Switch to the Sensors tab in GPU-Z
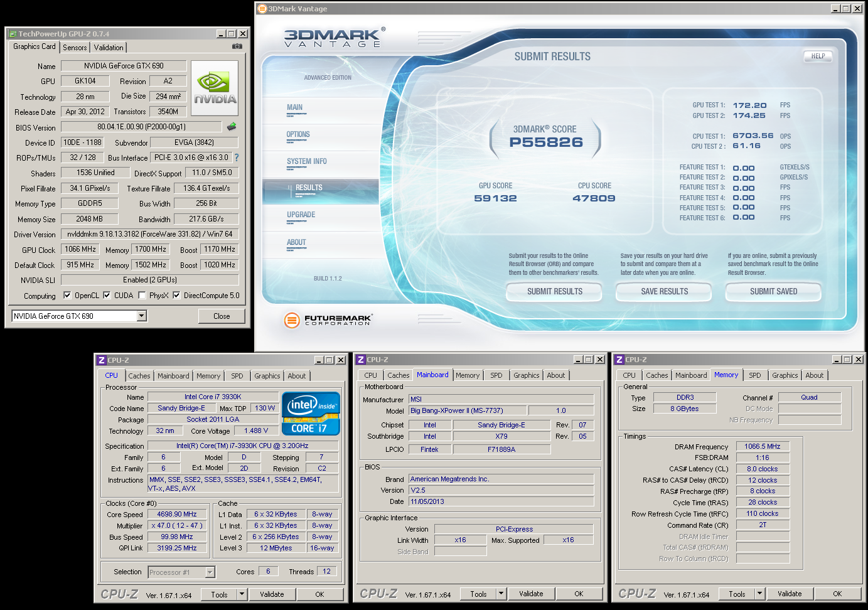Screen dimensions: 868x610 click(75, 48)
